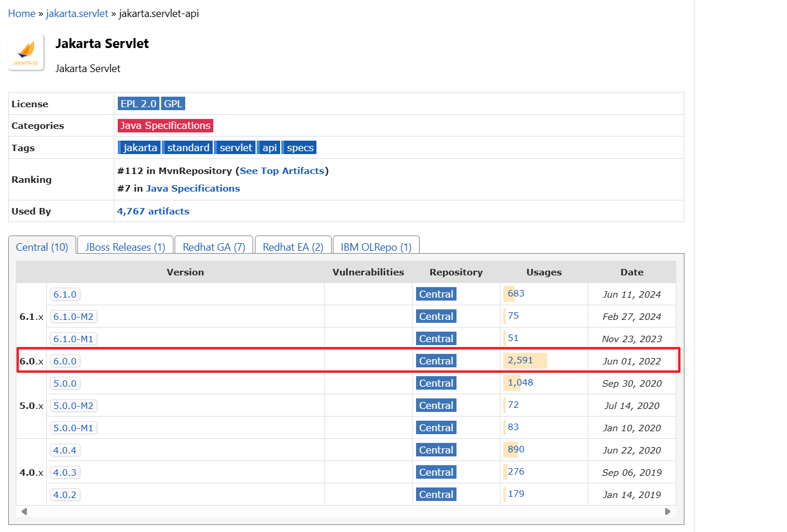Select the specs tag
This screenshot has width=787, height=532.
point(299,148)
